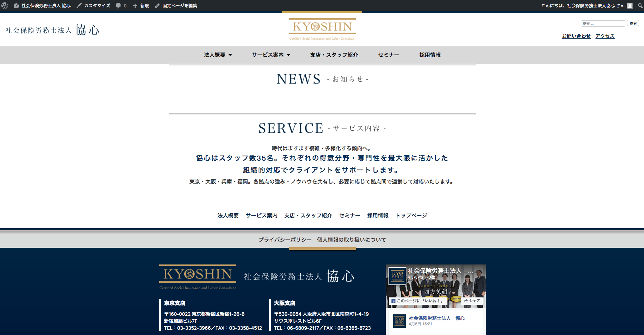Focus the site search input field
644x335 pixels.
coord(603,24)
